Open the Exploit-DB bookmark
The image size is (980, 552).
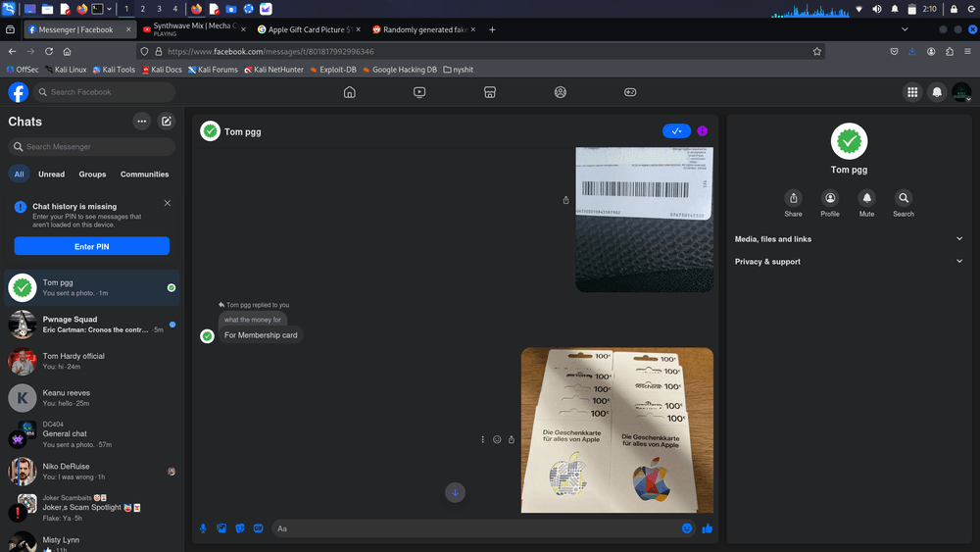(333, 70)
